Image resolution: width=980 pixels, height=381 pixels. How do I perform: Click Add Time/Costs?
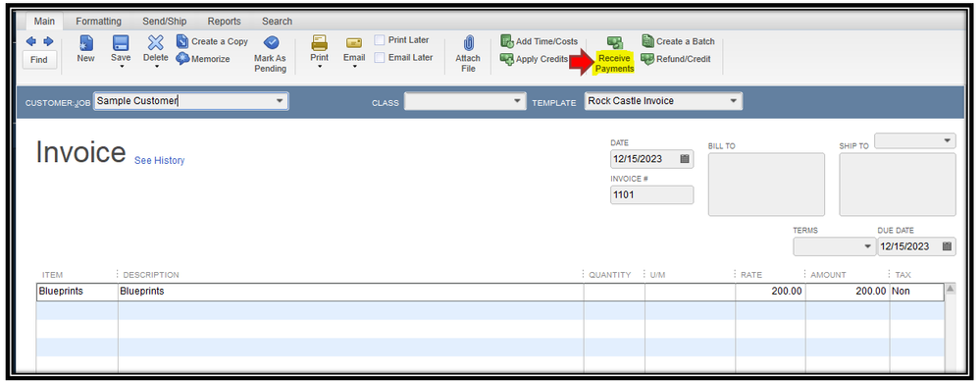pos(540,41)
